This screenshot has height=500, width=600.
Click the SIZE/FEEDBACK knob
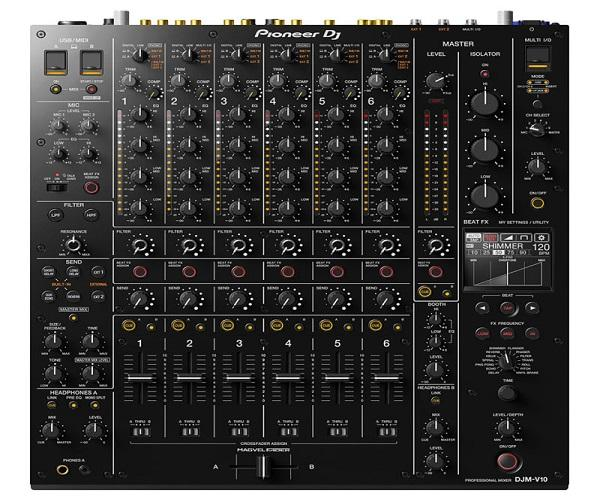pos(54,341)
